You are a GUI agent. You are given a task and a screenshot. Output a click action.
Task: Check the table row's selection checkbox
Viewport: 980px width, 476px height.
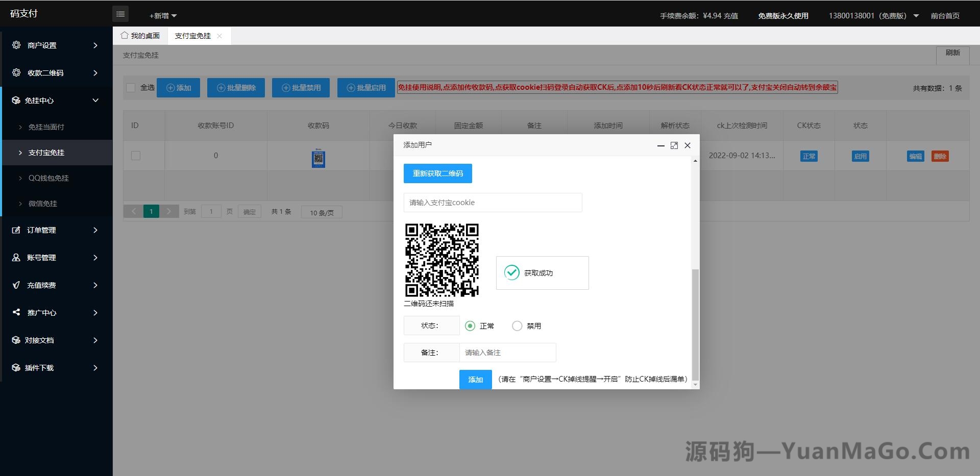click(135, 156)
